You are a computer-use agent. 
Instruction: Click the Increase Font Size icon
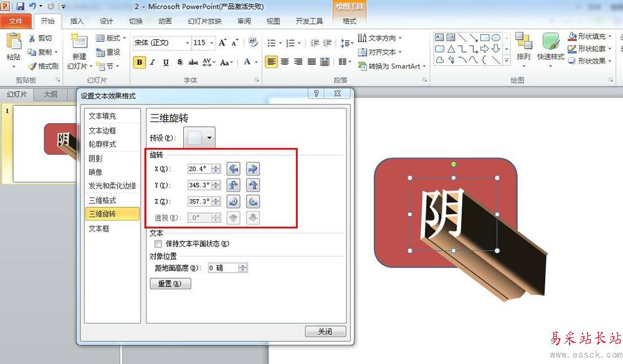click(222, 42)
